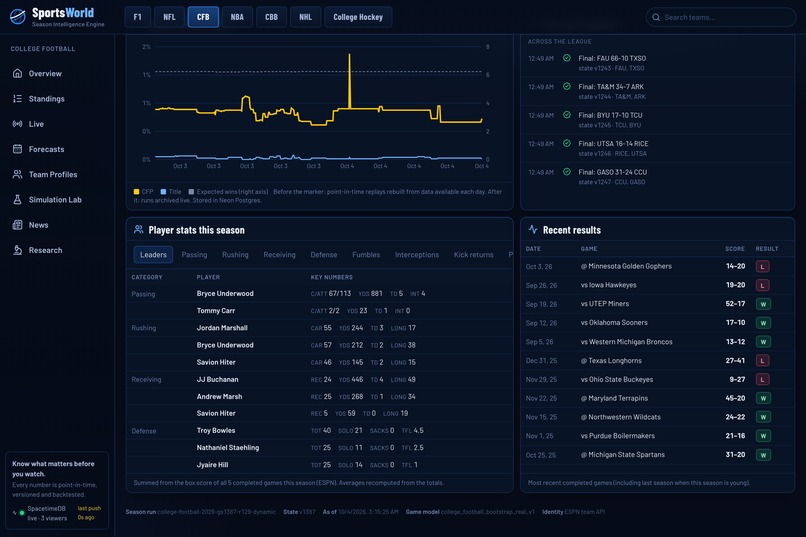Click check icon beside BYU 17-10 TCU
This screenshot has width=806, height=537.
(x=566, y=115)
